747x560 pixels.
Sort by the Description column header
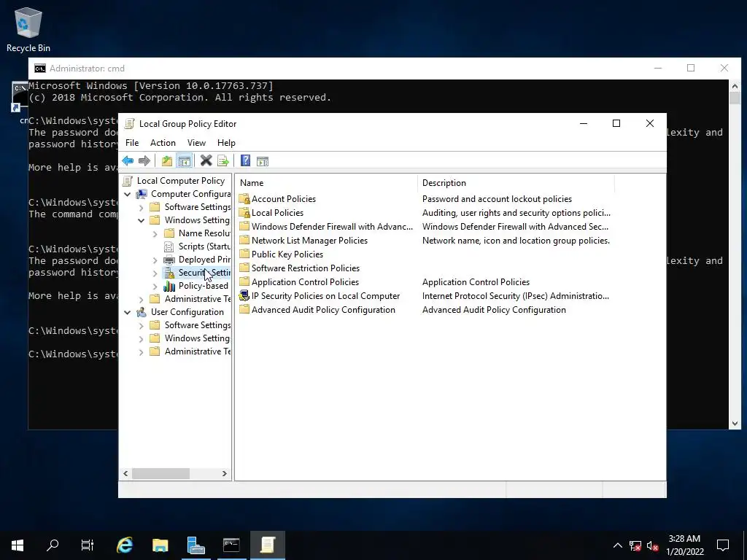tap(516, 183)
